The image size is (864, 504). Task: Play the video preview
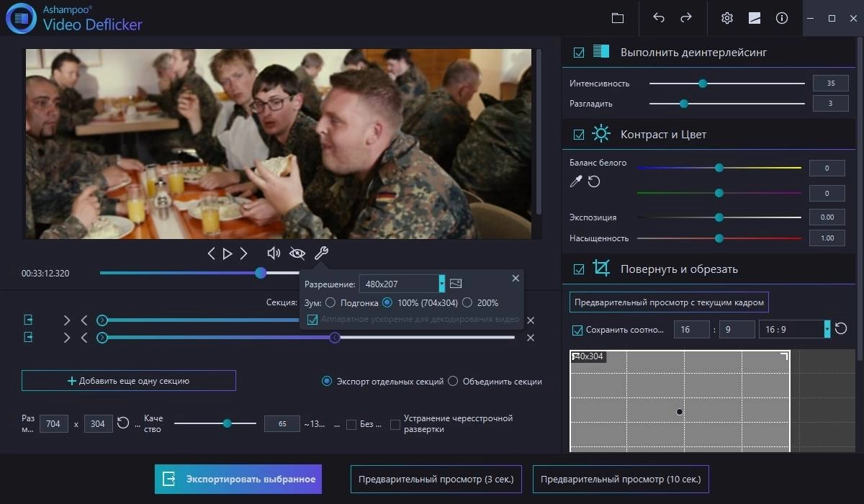tap(228, 253)
